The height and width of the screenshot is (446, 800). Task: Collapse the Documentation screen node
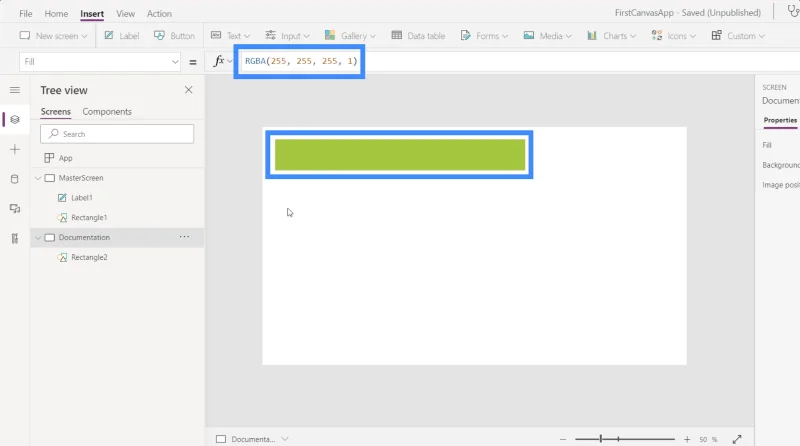[38, 237]
